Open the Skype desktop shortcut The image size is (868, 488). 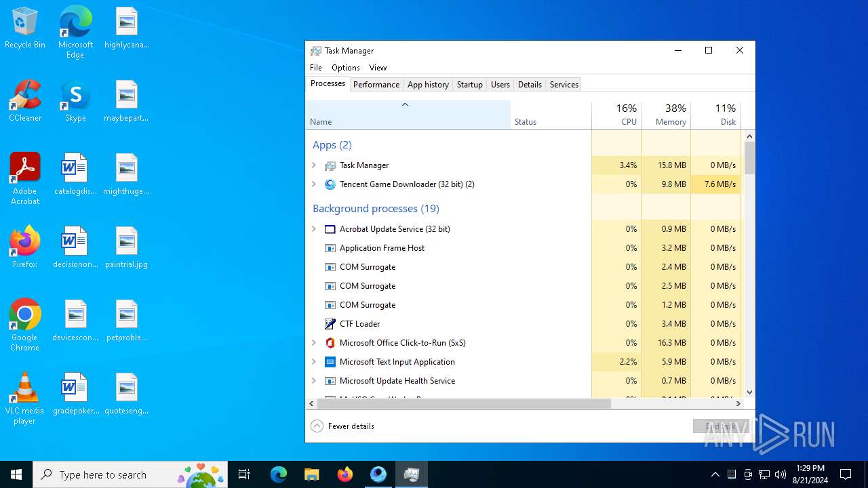[75, 102]
